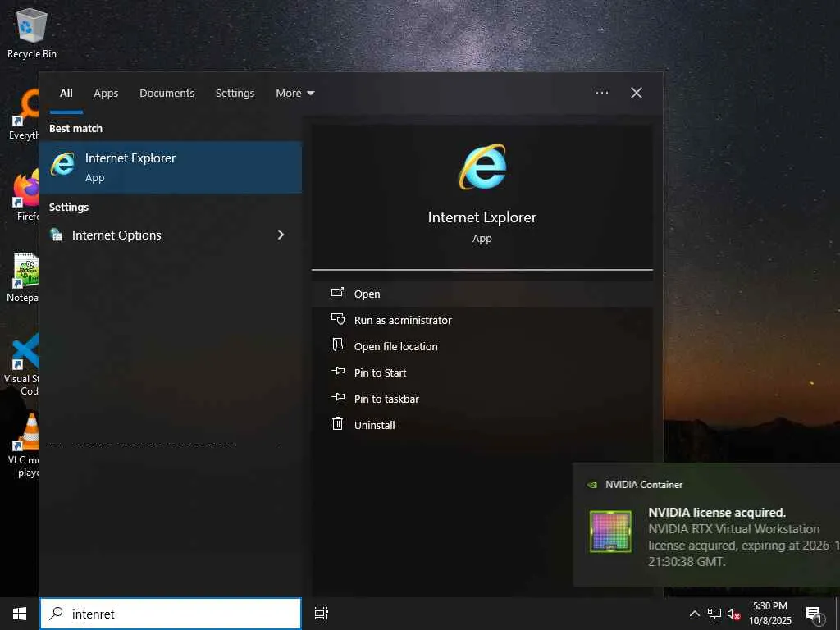Open Task View on taskbar
Screen dimensions: 840x630
tap(322, 614)
